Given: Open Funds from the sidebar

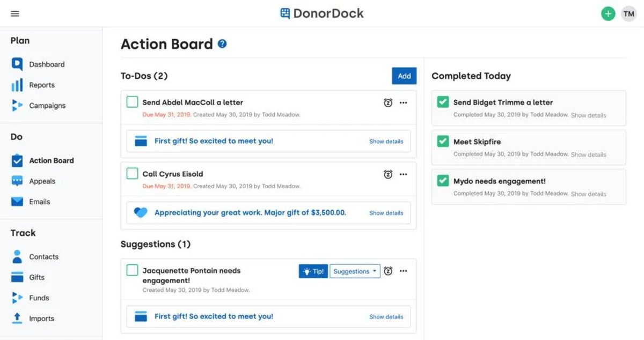Looking at the screenshot, I should 39,298.
